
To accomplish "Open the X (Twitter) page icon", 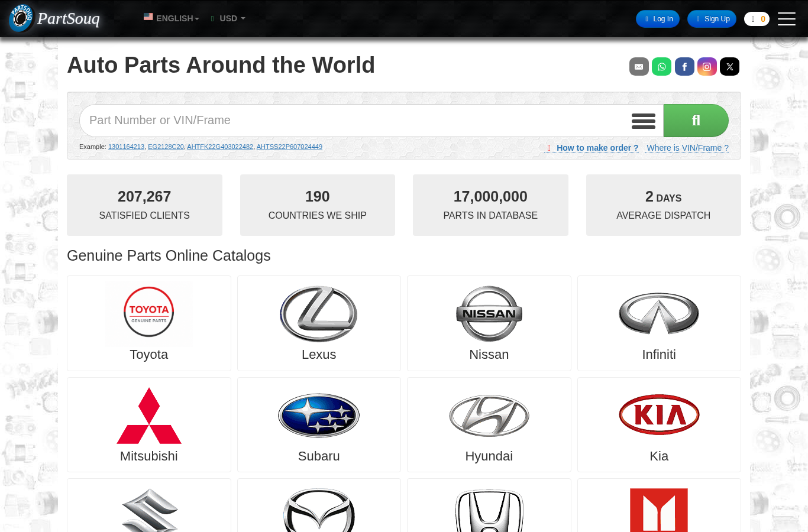I will 729,67.
